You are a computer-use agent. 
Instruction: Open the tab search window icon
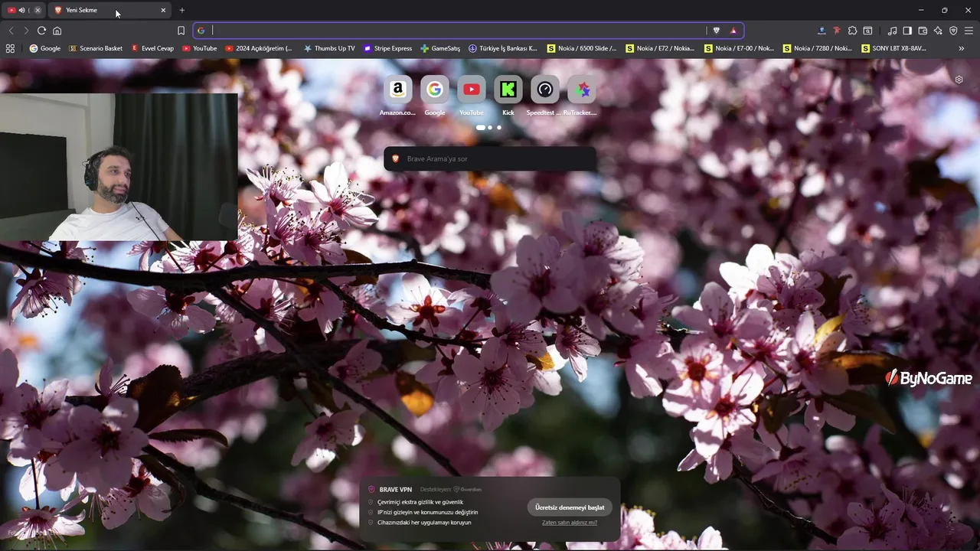[867, 31]
